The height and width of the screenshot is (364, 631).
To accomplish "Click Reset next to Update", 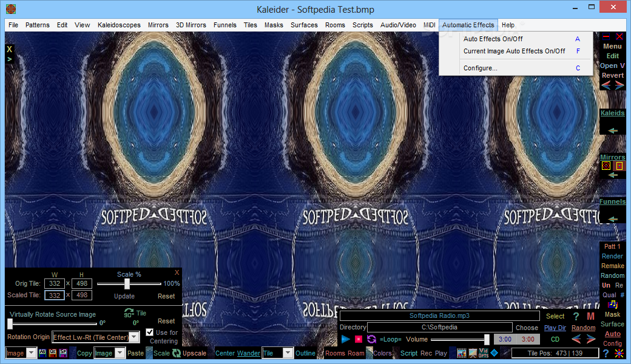I will 166,296.
